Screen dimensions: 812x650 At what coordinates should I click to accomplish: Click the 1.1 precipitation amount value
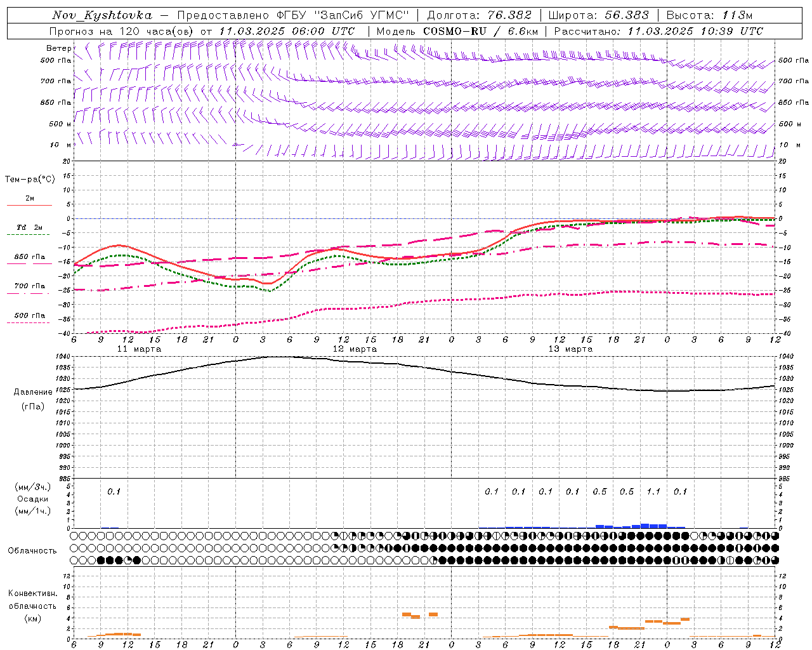tap(653, 492)
